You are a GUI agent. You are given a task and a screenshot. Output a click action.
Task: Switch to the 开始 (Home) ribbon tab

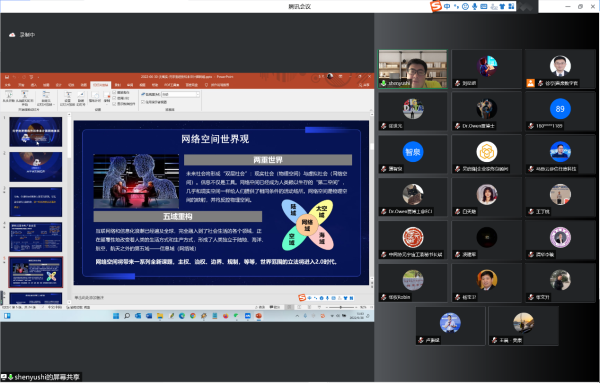21,85
